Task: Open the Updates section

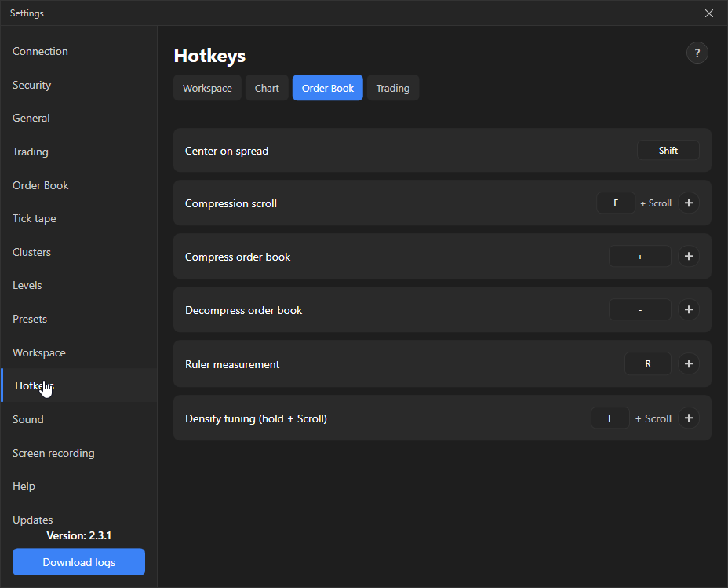Action: pyautogui.click(x=32, y=520)
